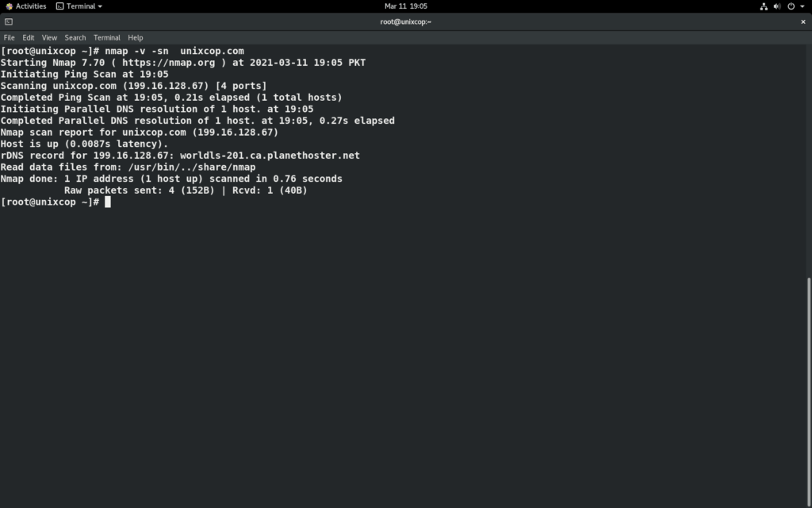Click the command text 'nmap -v -sn unixcop.com'
The image size is (812, 508).
(174, 51)
